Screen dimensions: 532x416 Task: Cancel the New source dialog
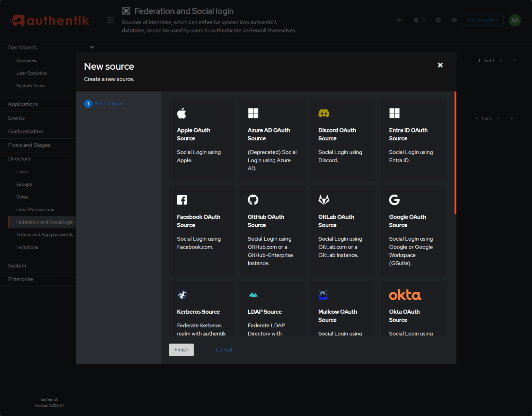click(x=224, y=349)
